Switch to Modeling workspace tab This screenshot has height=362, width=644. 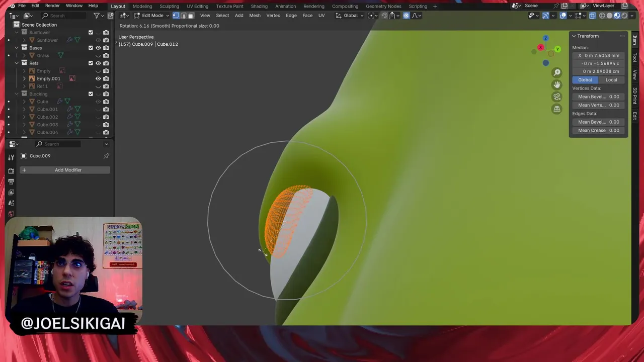pyautogui.click(x=142, y=6)
